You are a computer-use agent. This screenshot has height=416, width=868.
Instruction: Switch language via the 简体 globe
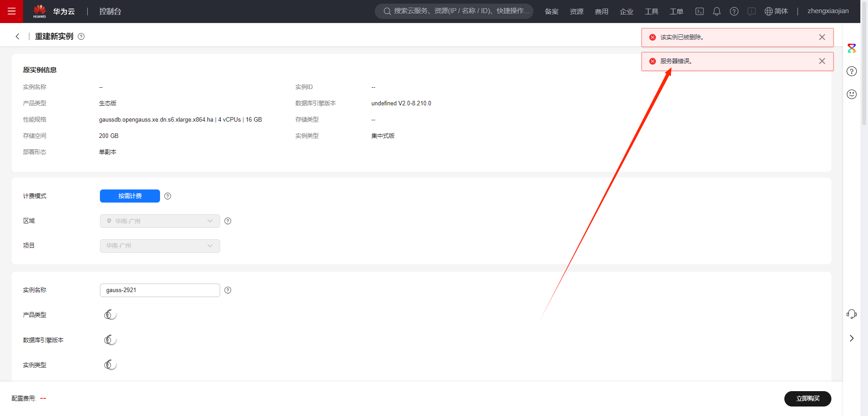[776, 11]
